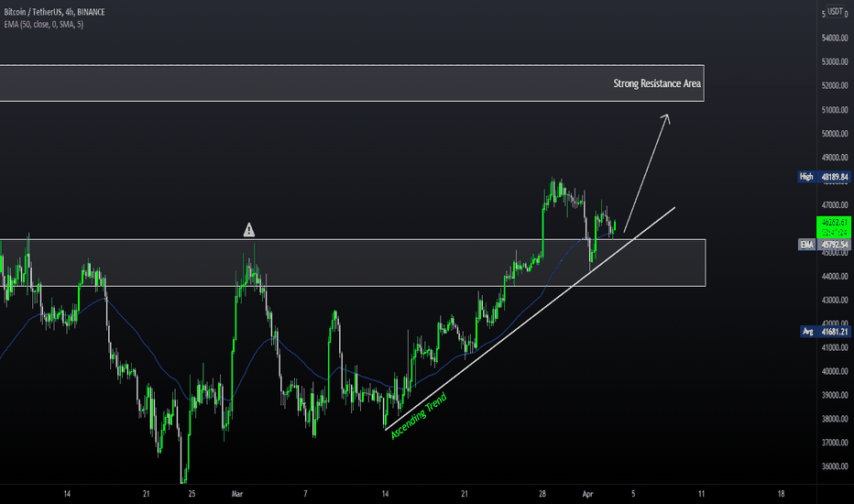
Task: Click the EMA 45792.54 axis label
Action: 824,245
